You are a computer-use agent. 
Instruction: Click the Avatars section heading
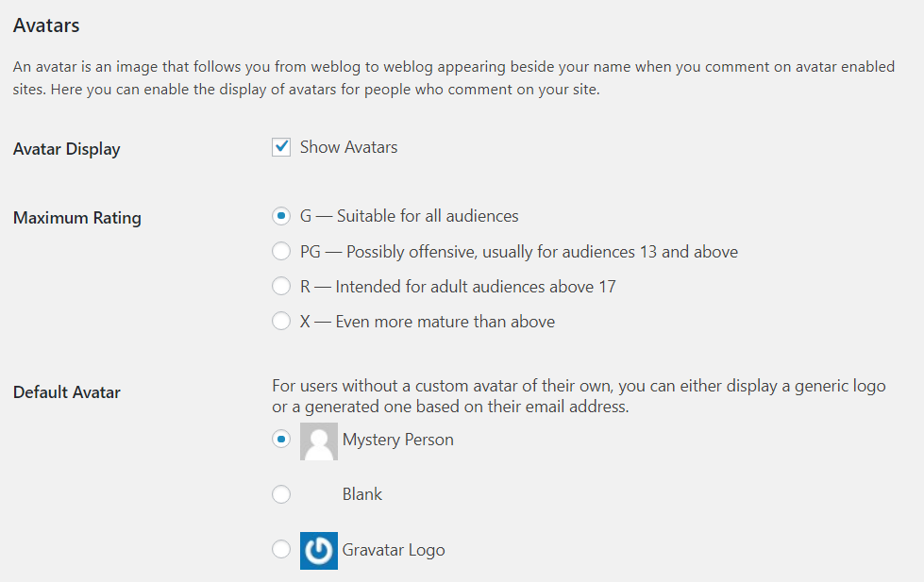[45, 25]
